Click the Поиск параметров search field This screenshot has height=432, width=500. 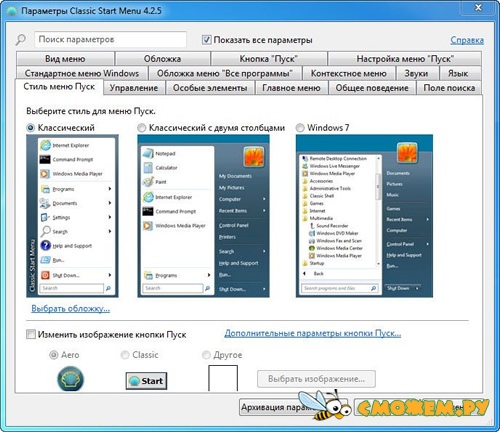[x=110, y=39]
